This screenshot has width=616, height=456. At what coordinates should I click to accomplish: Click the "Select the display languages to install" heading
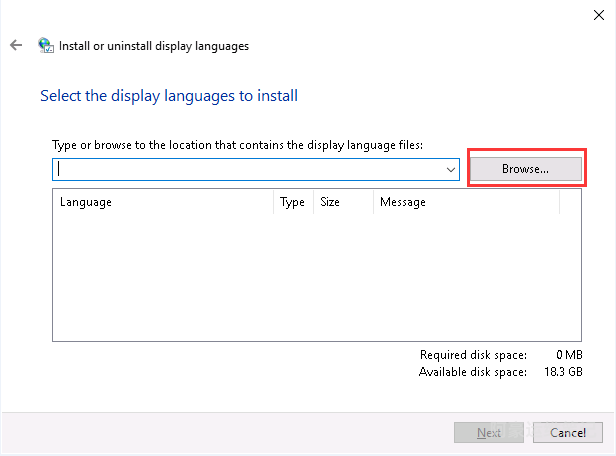[169, 96]
